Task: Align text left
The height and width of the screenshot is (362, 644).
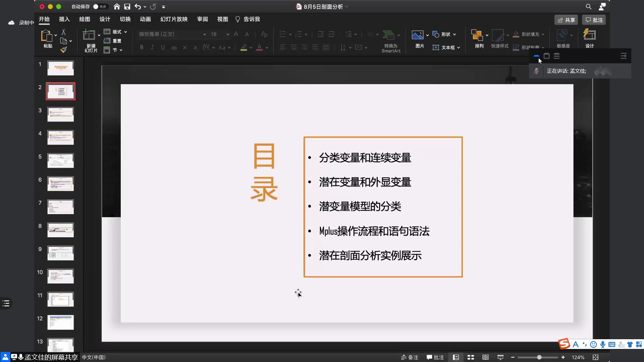Action: (x=283, y=48)
